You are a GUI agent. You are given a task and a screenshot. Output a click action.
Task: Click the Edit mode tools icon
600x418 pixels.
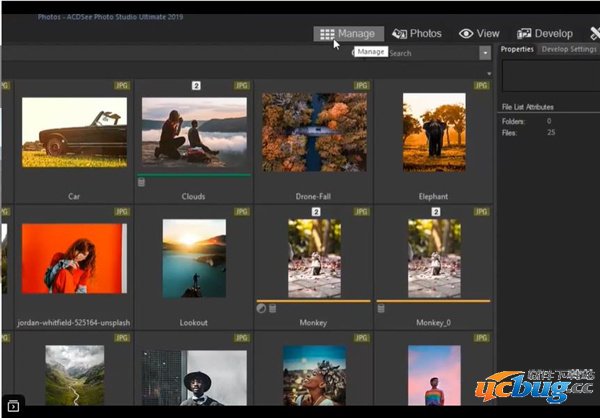coord(595,33)
